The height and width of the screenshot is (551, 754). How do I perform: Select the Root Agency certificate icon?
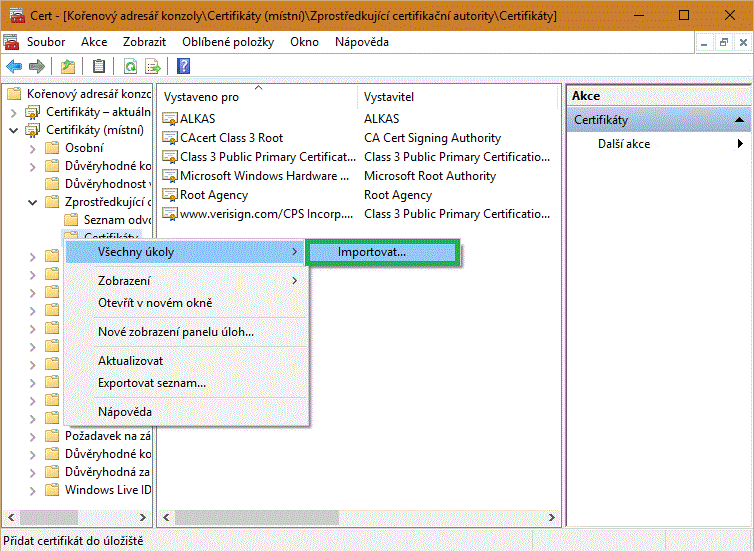point(170,195)
